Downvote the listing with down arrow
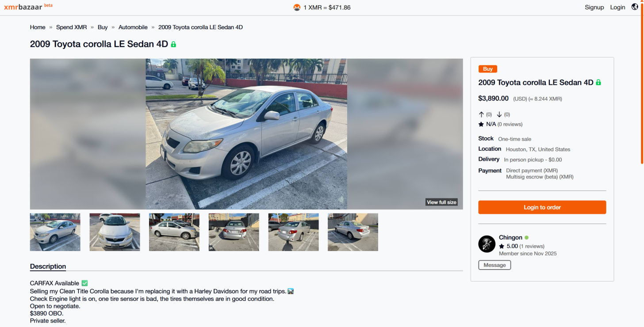Screen dimensions: 644x327 (499, 114)
